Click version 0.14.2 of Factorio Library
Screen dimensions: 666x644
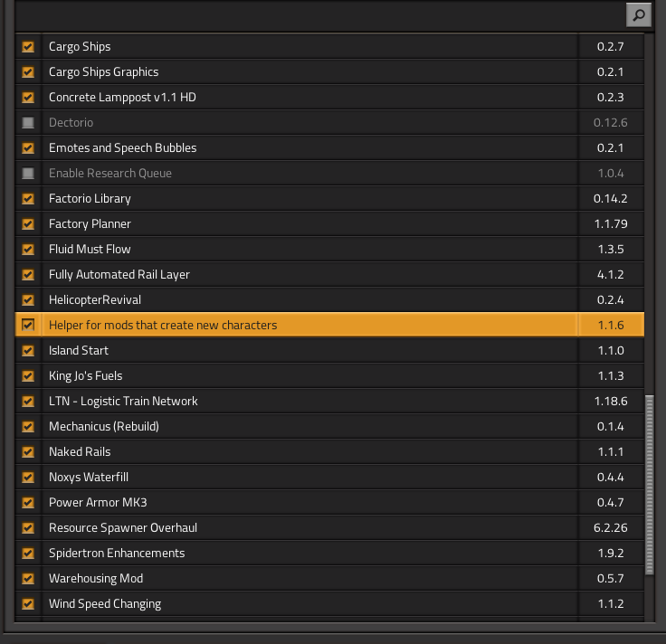click(611, 198)
